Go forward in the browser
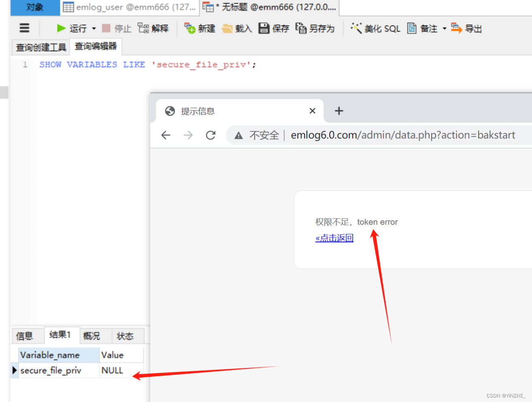Screen dimensions: 532x402 click(188, 135)
